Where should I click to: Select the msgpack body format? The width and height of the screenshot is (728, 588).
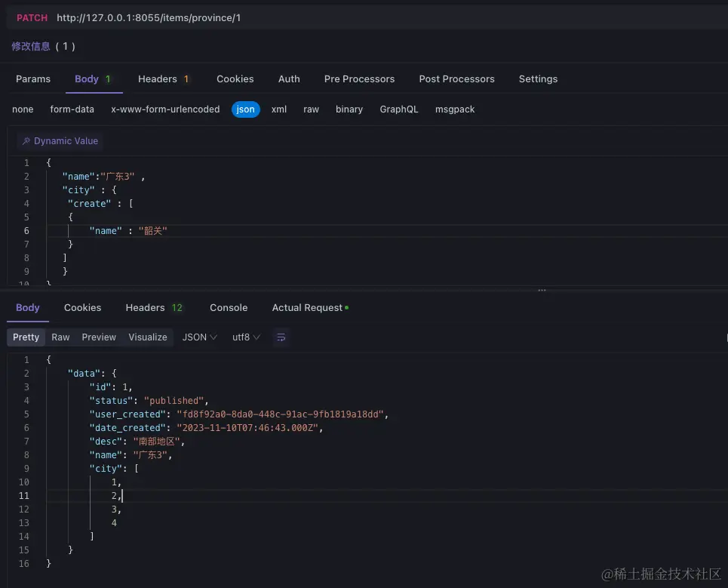tap(455, 109)
